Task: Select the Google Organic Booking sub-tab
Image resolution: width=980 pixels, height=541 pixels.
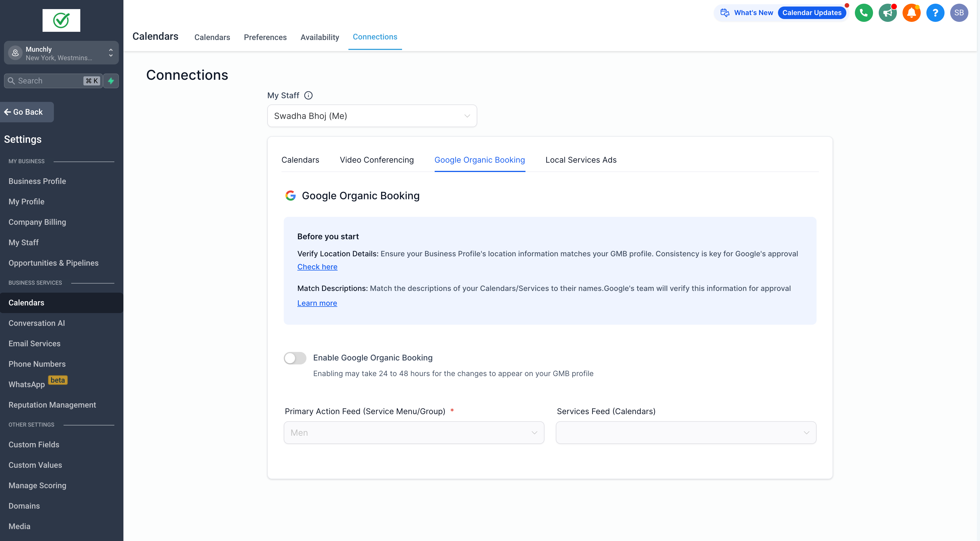Action: pyautogui.click(x=480, y=160)
